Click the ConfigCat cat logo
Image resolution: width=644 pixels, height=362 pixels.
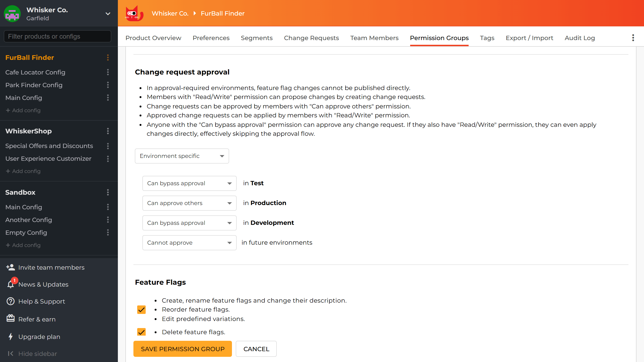(x=134, y=13)
